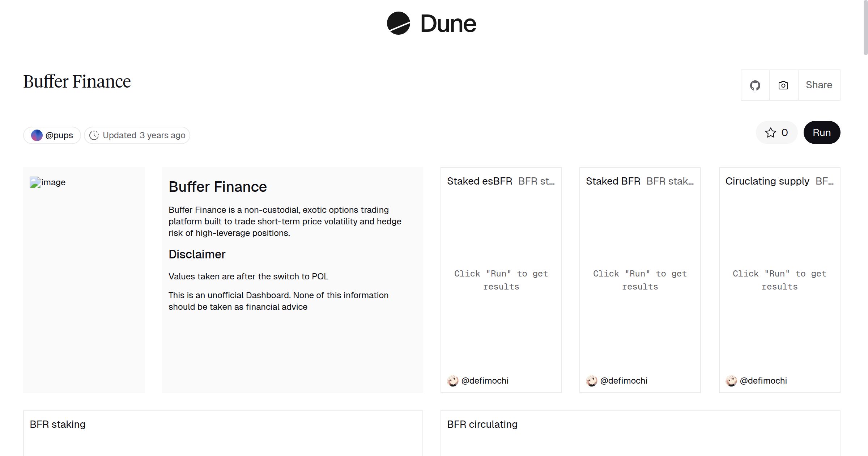
Task: Click the BFR staking panel heading
Action: [x=58, y=424]
